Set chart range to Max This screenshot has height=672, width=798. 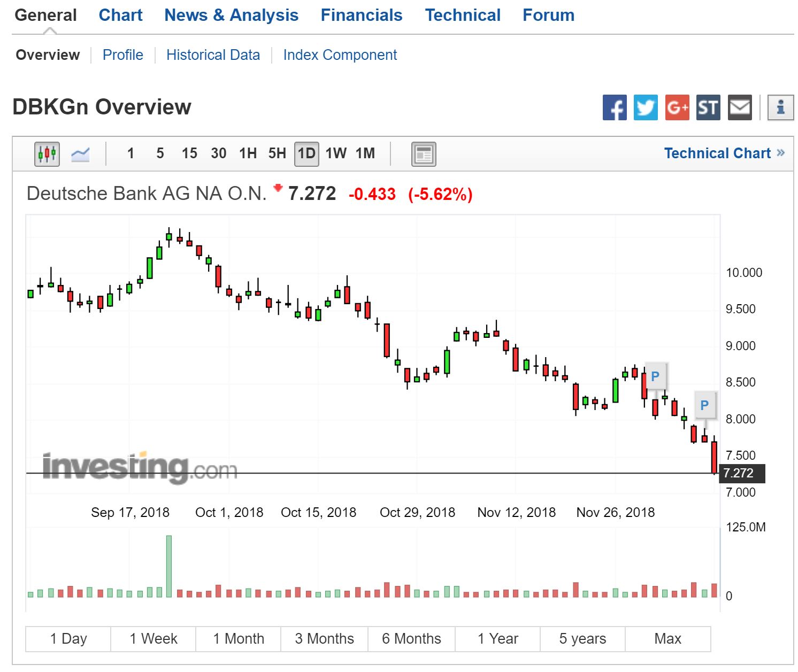[x=668, y=639]
